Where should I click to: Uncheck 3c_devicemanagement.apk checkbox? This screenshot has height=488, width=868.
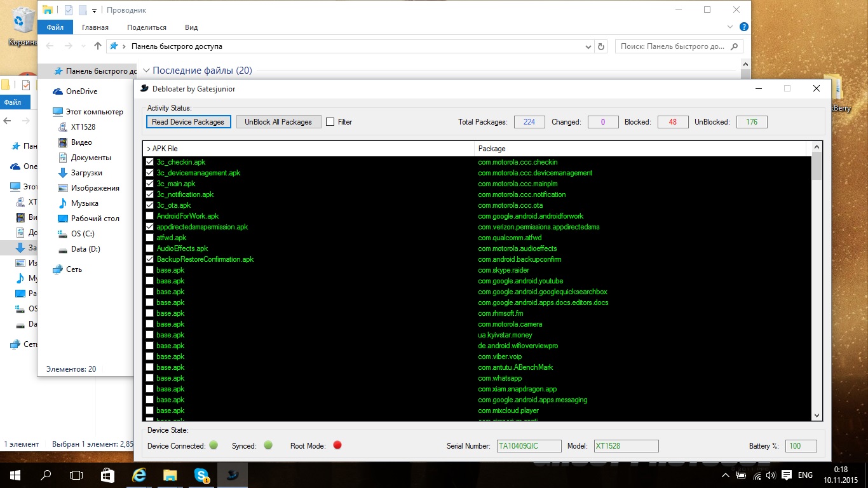(150, 173)
